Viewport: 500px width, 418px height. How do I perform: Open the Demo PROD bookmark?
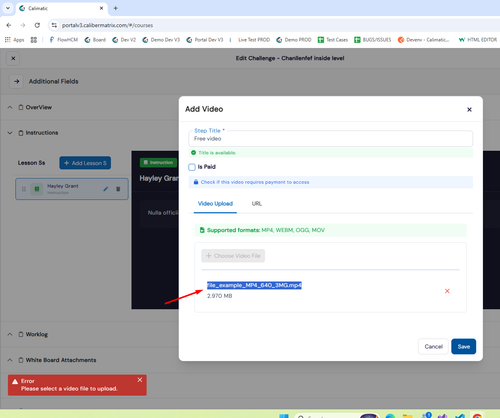pyautogui.click(x=294, y=40)
